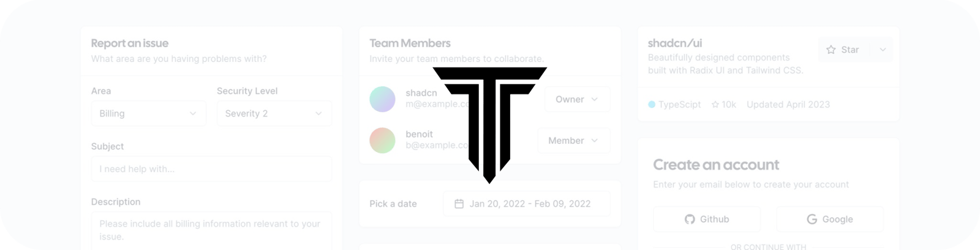The height and width of the screenshot is (250, 980).
Task: Open the Owner role dropdown for shadcn
Action: [578, 99]
